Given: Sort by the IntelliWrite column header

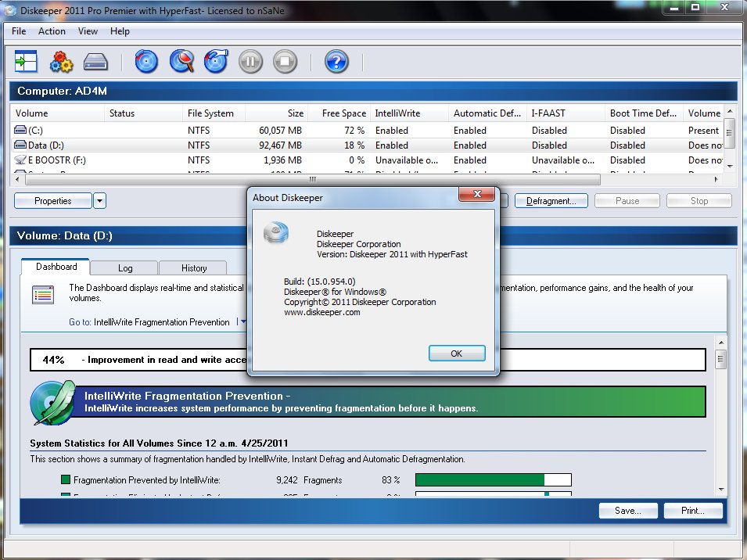Looking at the screenshot, I should [409, 113].
